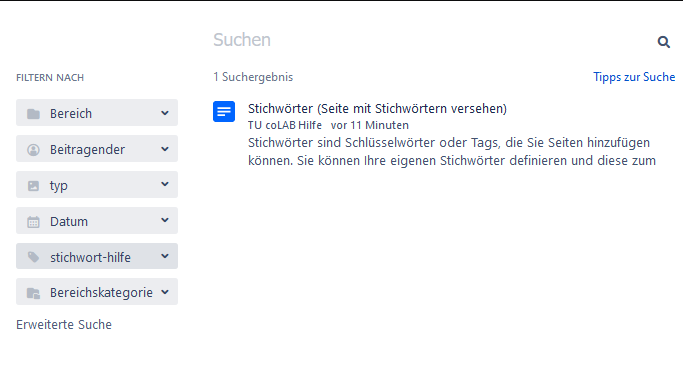Open the Bereichskategorie filter dropdown
Screen dimensions: 683x370
coord(97,292)
